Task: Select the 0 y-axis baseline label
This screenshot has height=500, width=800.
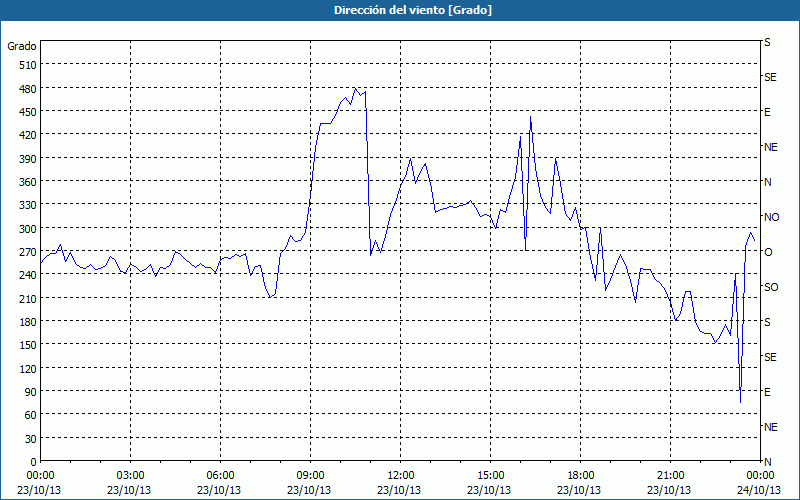Action: click(x=34, y=462)
